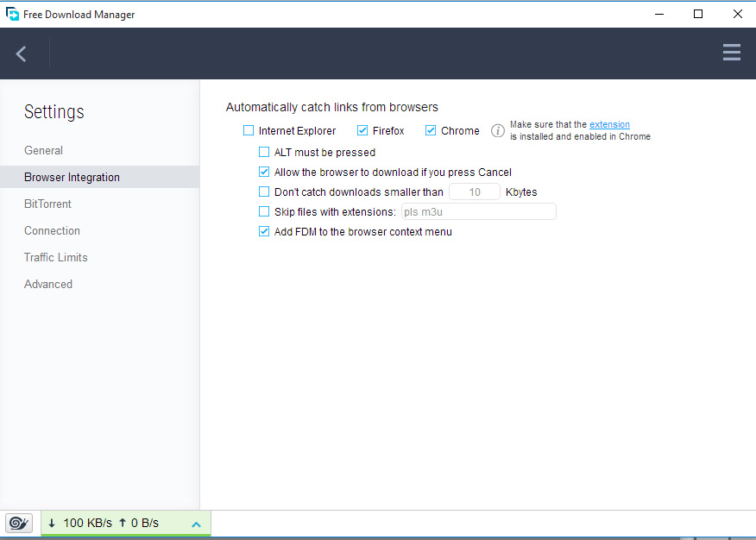Open the Advanced settings section
This screenshot has width=756, height=540.
(x=48, y=284)
